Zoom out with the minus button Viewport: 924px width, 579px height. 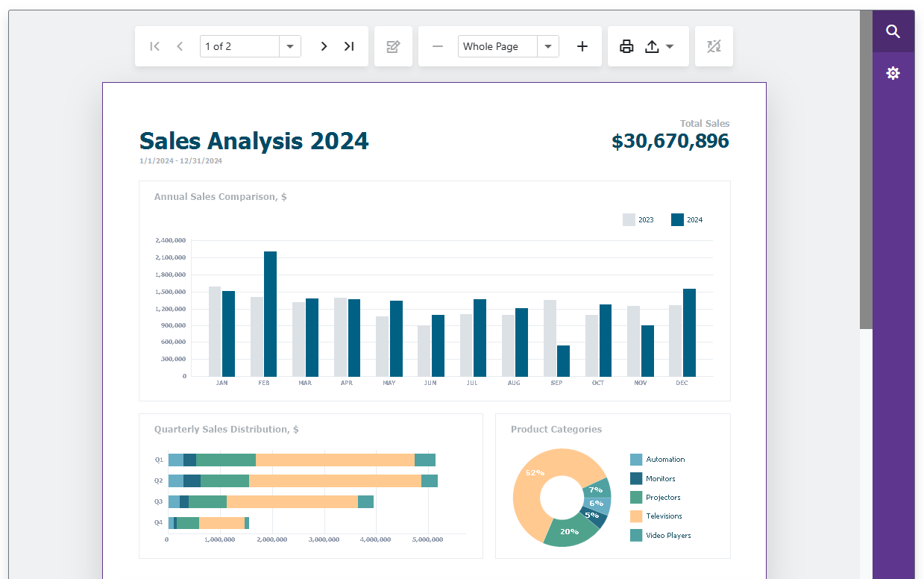tap(438, 46)
